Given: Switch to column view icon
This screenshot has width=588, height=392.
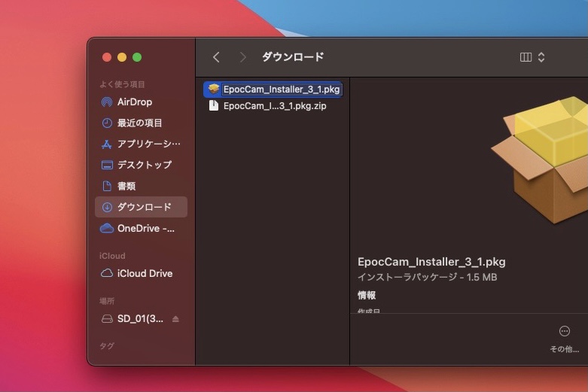Looking at the screenshot, I should [526, 57].
